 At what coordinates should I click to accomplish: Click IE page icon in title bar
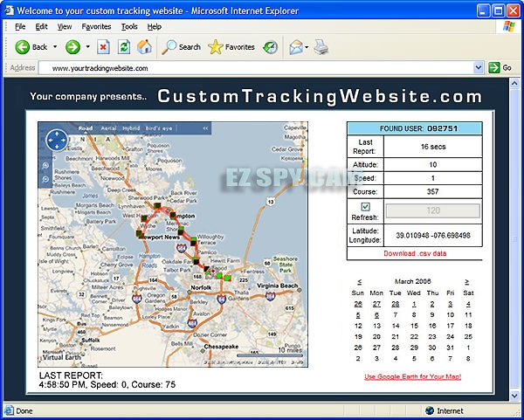tap(9, 10)
